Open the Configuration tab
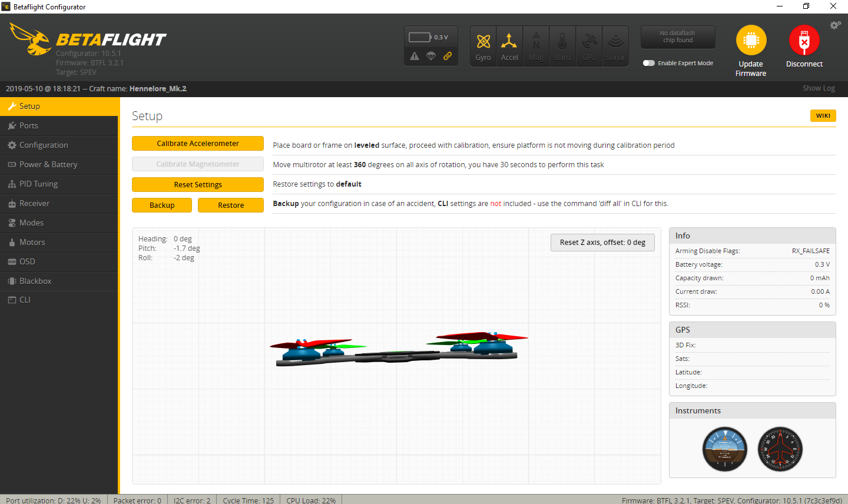 click(59, 145)
